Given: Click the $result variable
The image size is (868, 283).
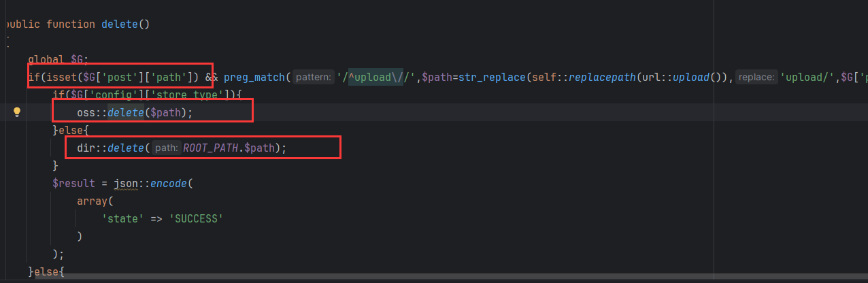Looking at the screenshot, I should coord(73,183).
